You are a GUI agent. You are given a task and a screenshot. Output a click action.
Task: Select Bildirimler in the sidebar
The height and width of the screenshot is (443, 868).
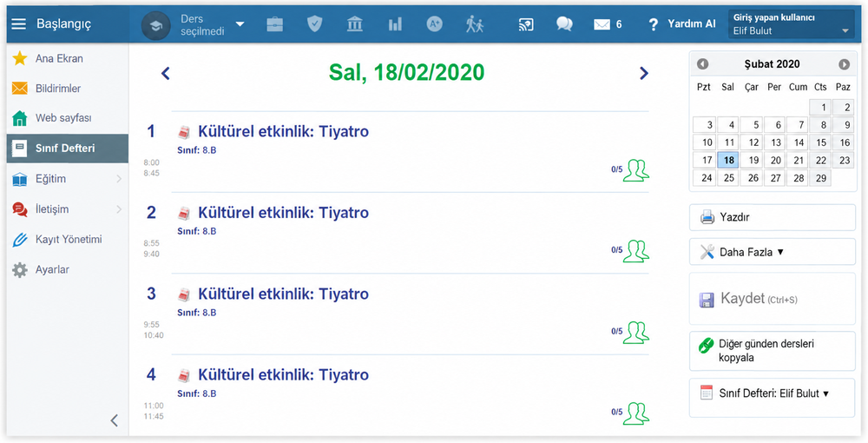point(67,88)
